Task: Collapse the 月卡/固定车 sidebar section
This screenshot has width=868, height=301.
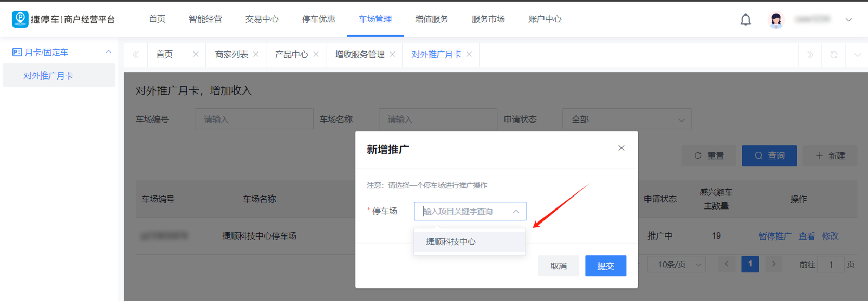Action: tap(108, 52)
